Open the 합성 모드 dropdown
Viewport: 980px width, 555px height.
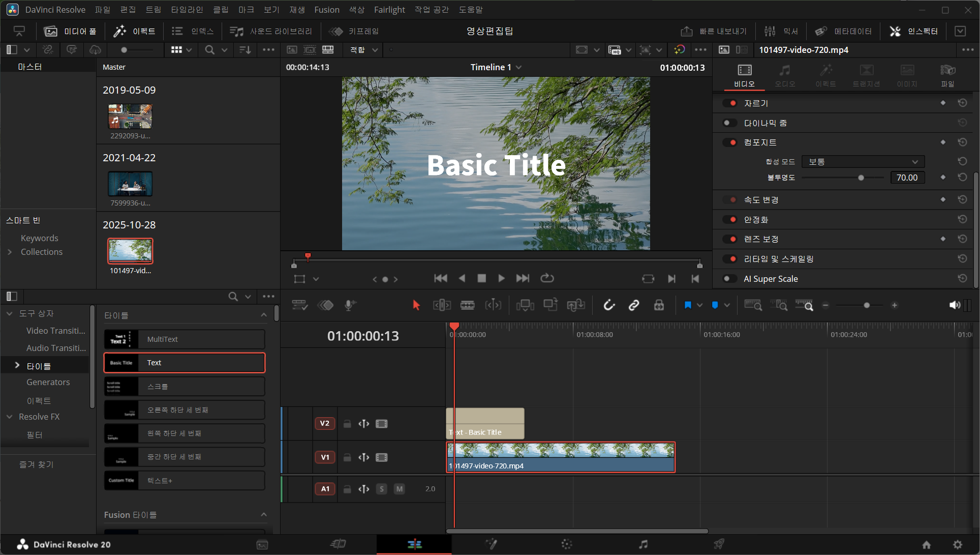tap(863, 162)
